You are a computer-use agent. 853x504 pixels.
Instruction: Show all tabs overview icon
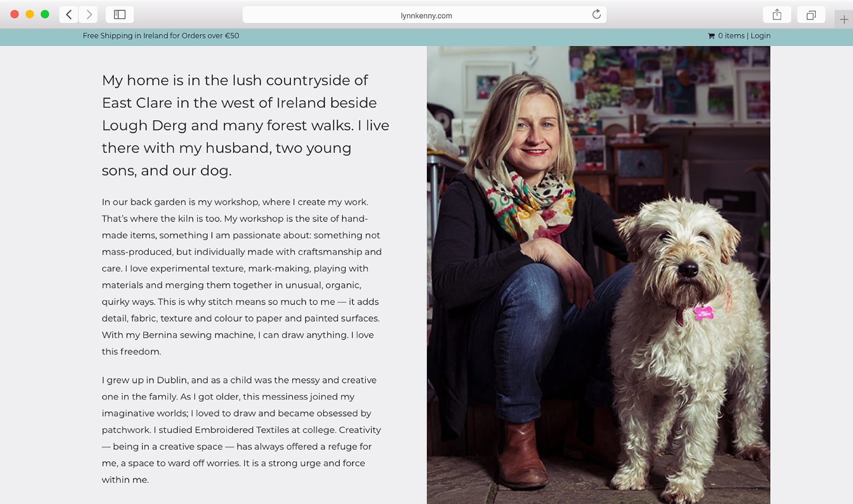tap(811, 14)
